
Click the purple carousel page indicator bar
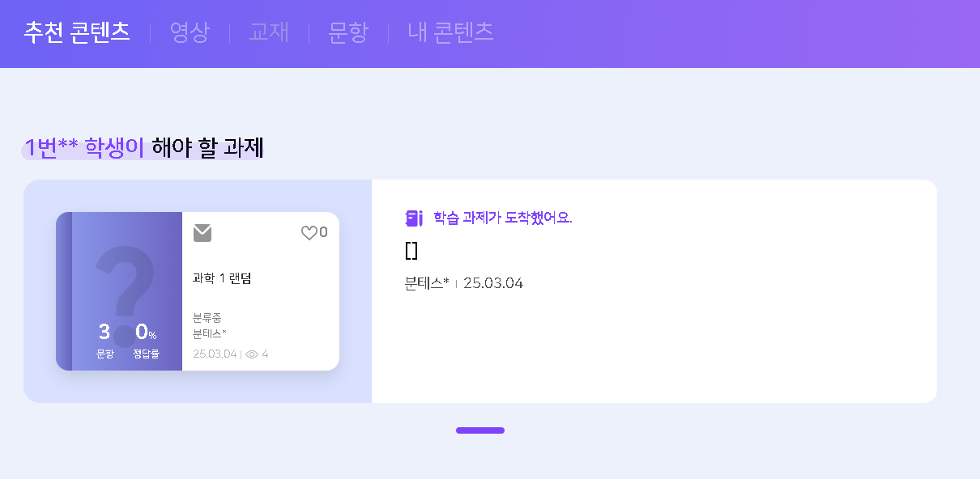480,430
